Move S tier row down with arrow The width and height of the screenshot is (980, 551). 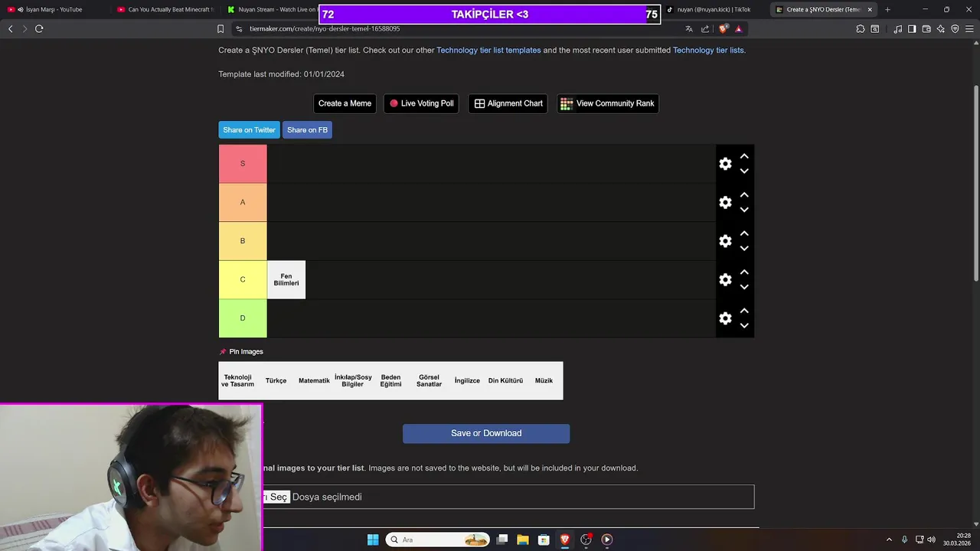[x=744, y=171]
